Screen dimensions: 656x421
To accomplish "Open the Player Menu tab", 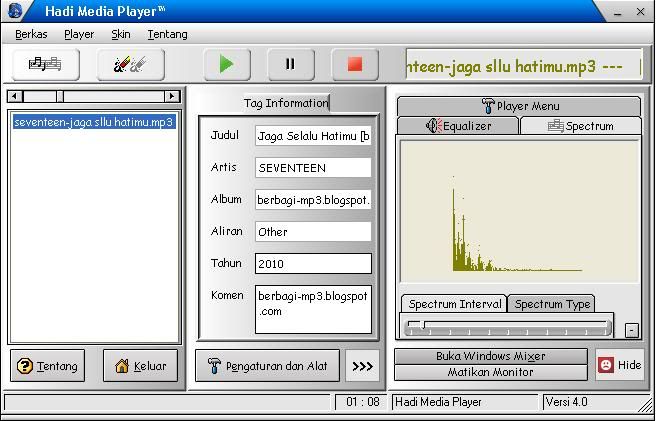I will click(x=519, y=106).
